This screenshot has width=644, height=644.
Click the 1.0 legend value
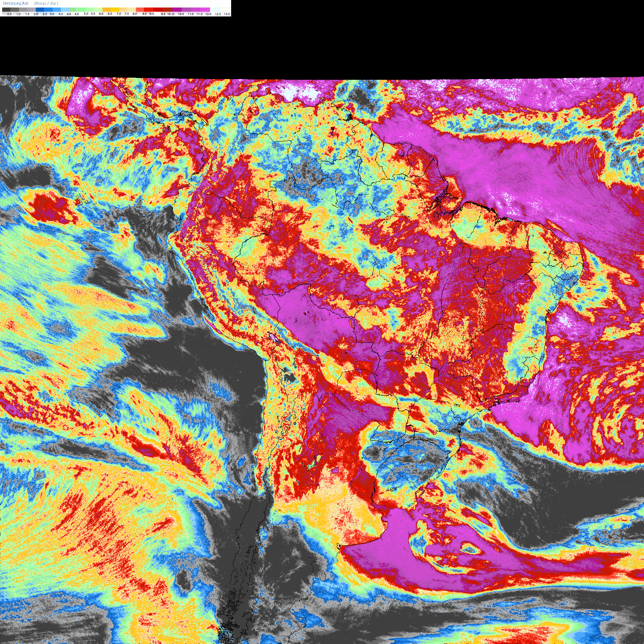click(18, 14)
